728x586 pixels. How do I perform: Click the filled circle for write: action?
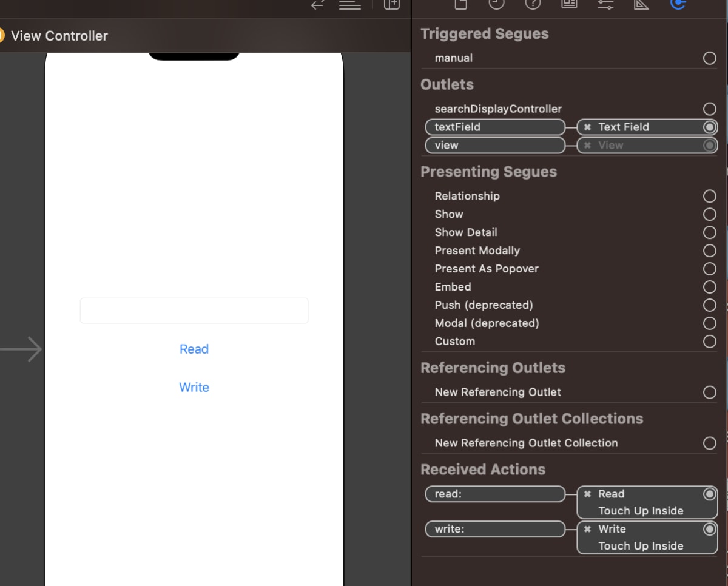point(710,530)
